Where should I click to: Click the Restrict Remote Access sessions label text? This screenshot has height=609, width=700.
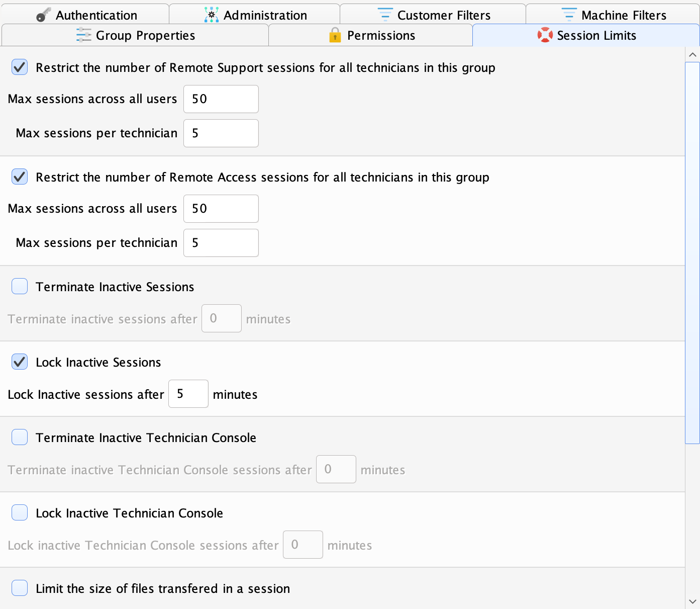click(262, 177)
